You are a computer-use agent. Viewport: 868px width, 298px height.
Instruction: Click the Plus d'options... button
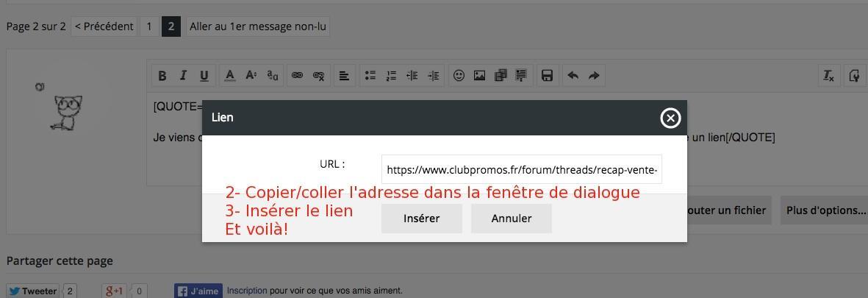(x=825, y=210)
